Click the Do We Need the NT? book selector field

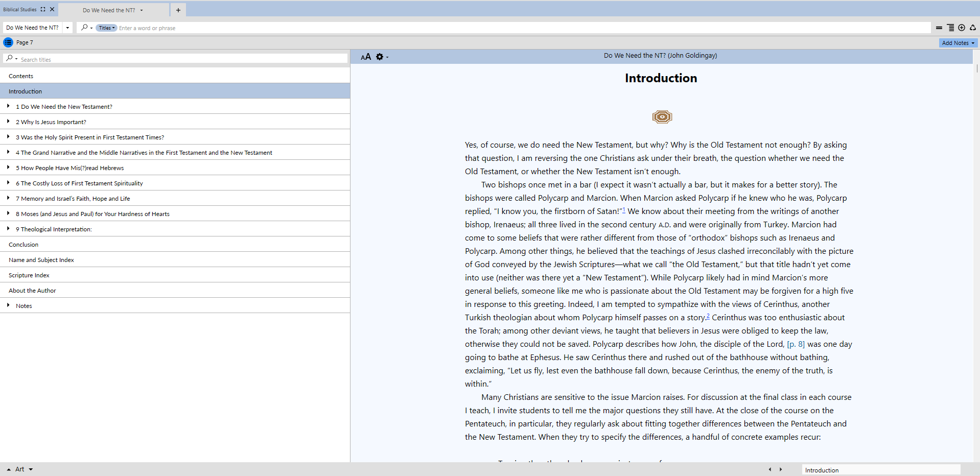tap(33, 28)
